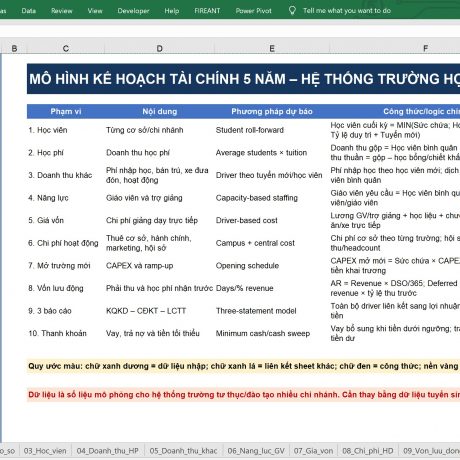Select cell 'Capacity-based staffing'
Image resolution: width=460 pixels, height=460 pixels.
(272, 198)
